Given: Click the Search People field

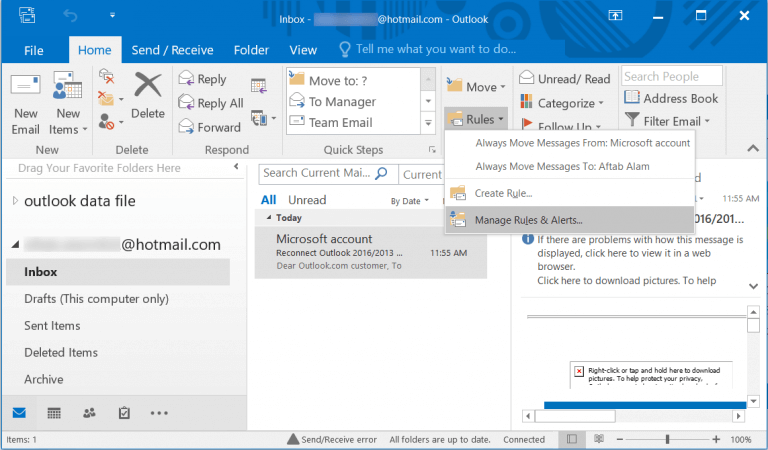Looking at the screenshot, I should [672, 76].
